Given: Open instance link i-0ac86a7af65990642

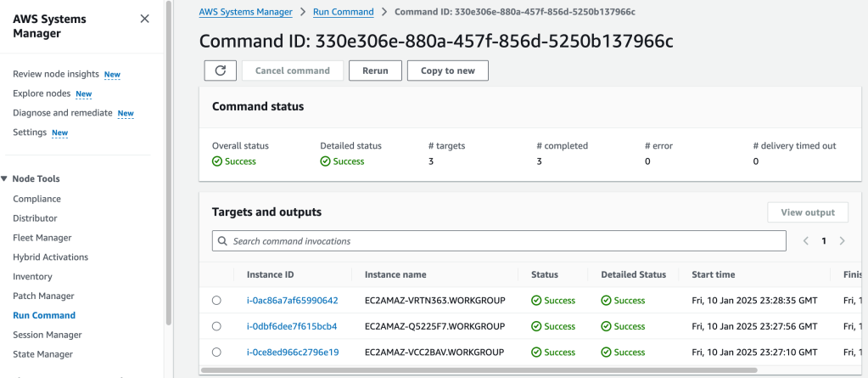Looking at the screenshot, I should pos(292,301).
